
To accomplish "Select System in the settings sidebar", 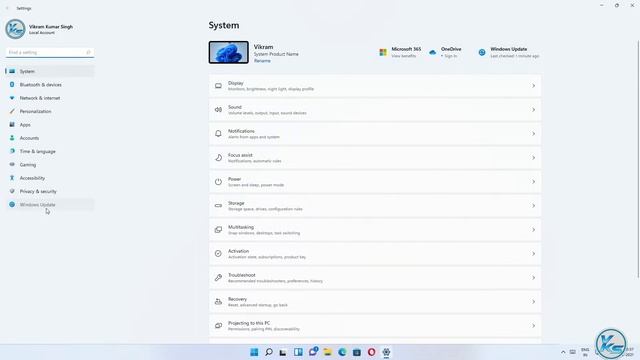I will [50, 71].
